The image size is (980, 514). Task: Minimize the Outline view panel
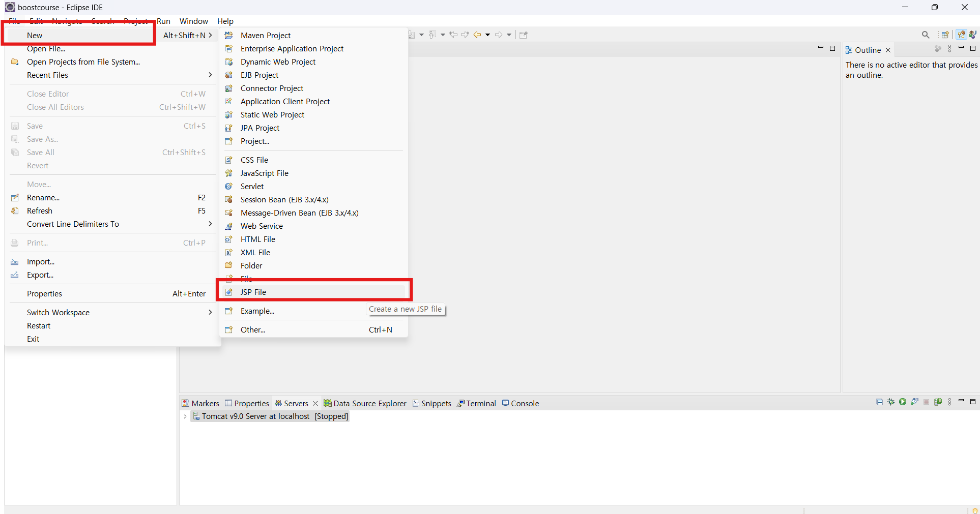click(961, 48)
